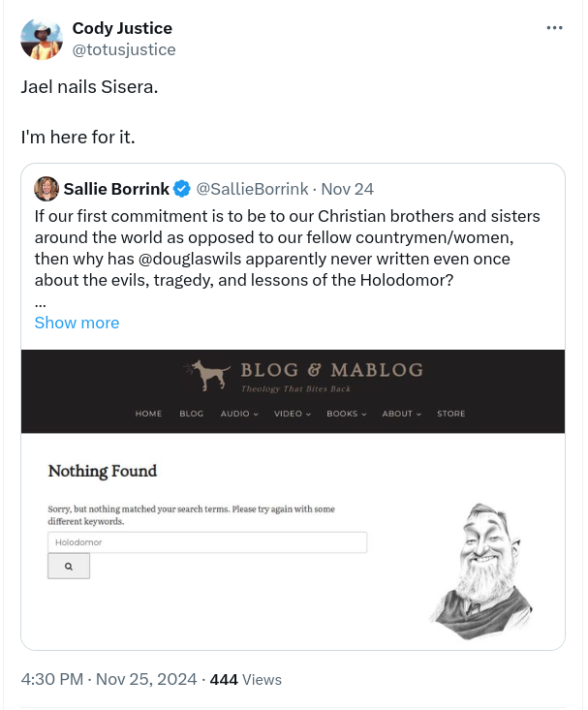This screenshot has width=588, height=710.
Task: Click the 4:30 PM Nov 25 timestamp
Action: click(108, 679)
